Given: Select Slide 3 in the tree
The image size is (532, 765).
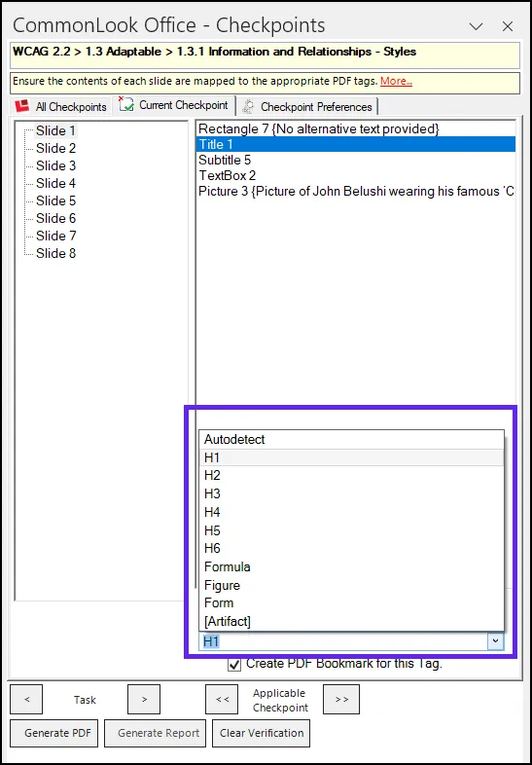Looking at the screenshot, I should pyautogui.click(x=55, y=165).
